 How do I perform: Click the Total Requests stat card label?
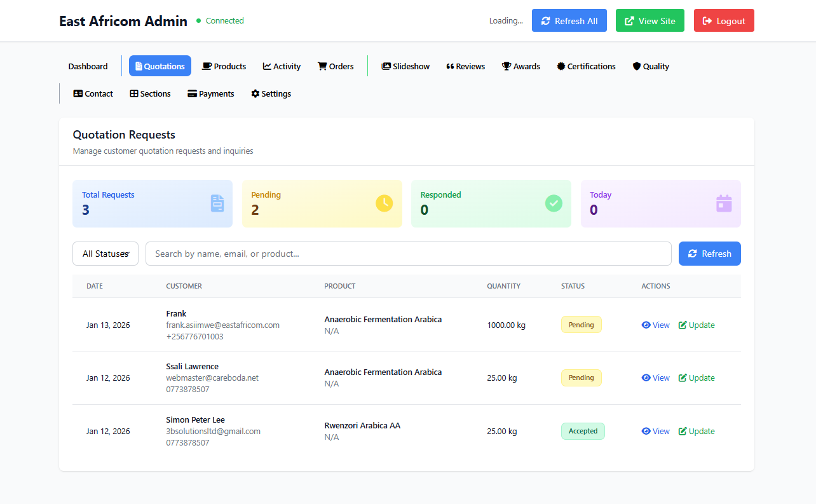tap(108, 194)
